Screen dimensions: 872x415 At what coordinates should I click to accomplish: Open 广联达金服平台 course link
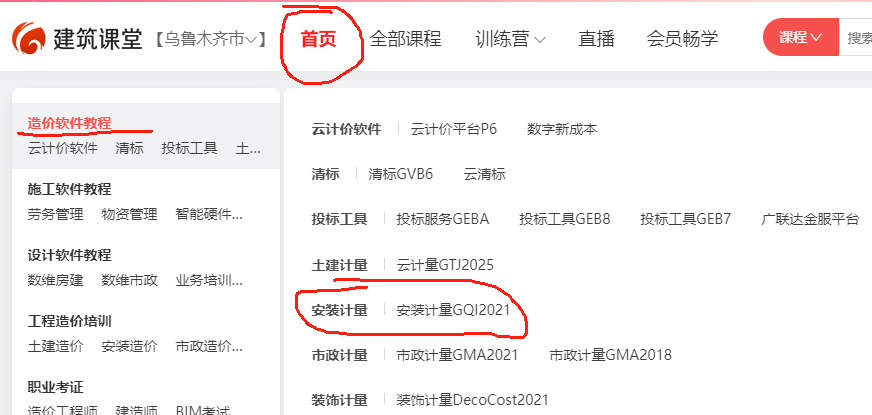[810, 219]
